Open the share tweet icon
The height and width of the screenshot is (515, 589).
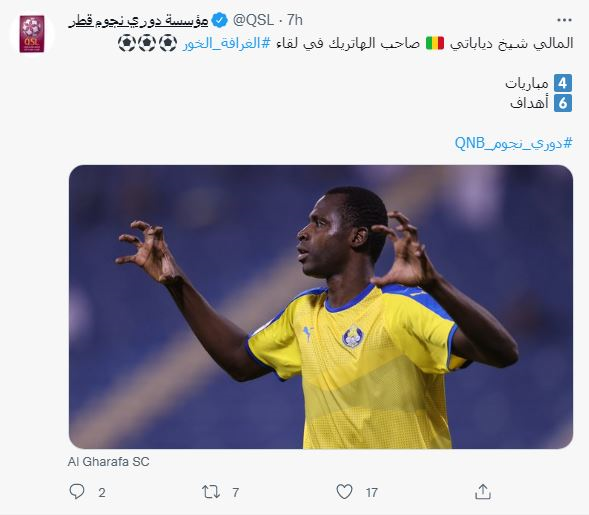click(483, 491)
